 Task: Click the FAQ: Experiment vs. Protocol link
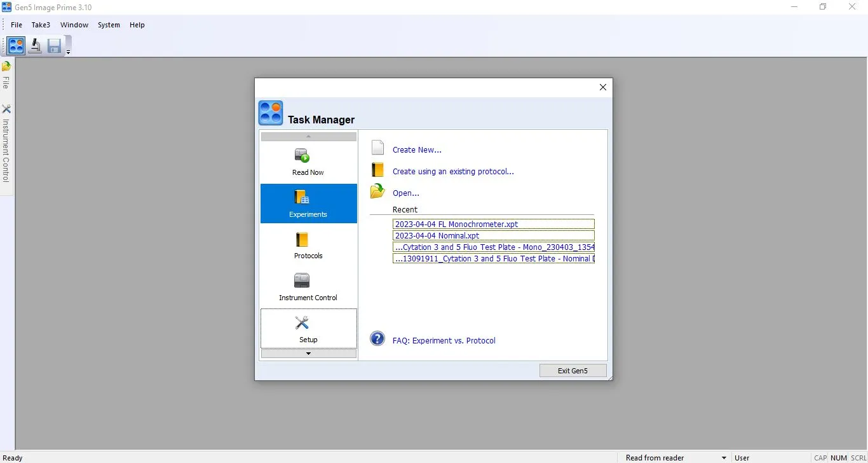(444, 341)
